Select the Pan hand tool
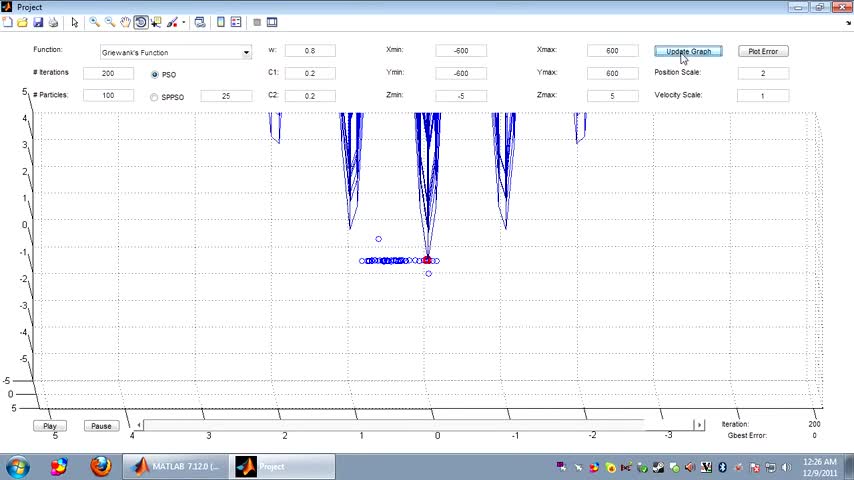The height and width of the screenshot is (480, 854). (x=125, y=22)
